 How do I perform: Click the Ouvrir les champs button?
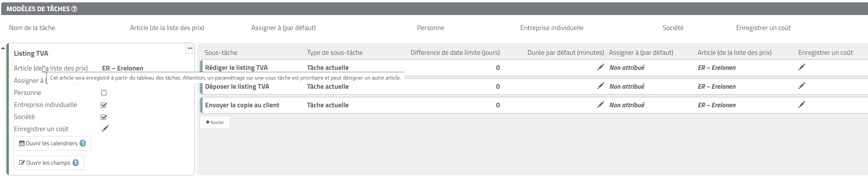(49, 163)
